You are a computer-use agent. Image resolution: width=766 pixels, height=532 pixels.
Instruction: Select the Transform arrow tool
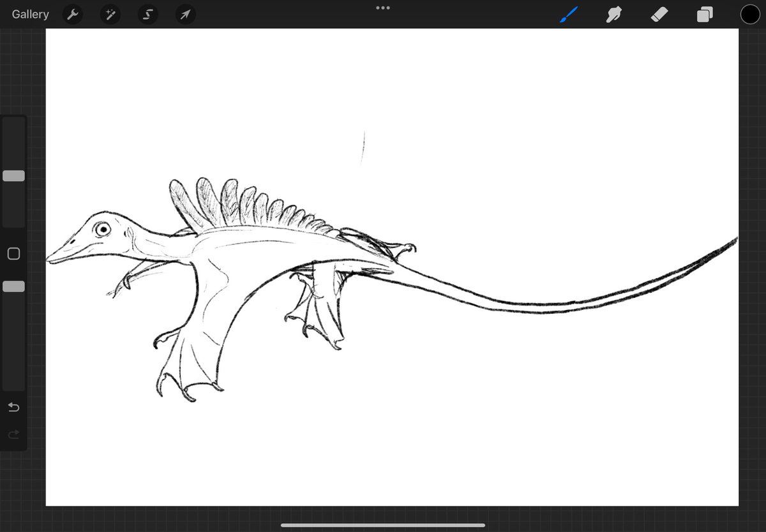[x=184, y=14]
